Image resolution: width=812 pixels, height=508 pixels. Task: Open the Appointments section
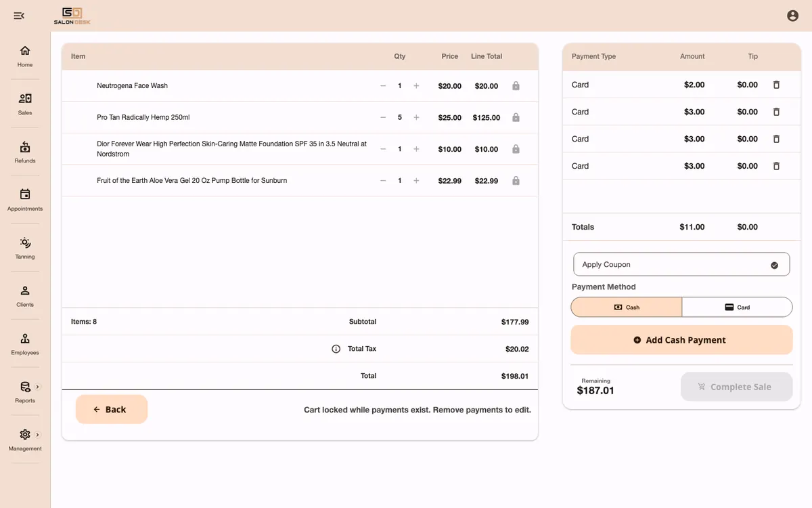click(25, 200)
